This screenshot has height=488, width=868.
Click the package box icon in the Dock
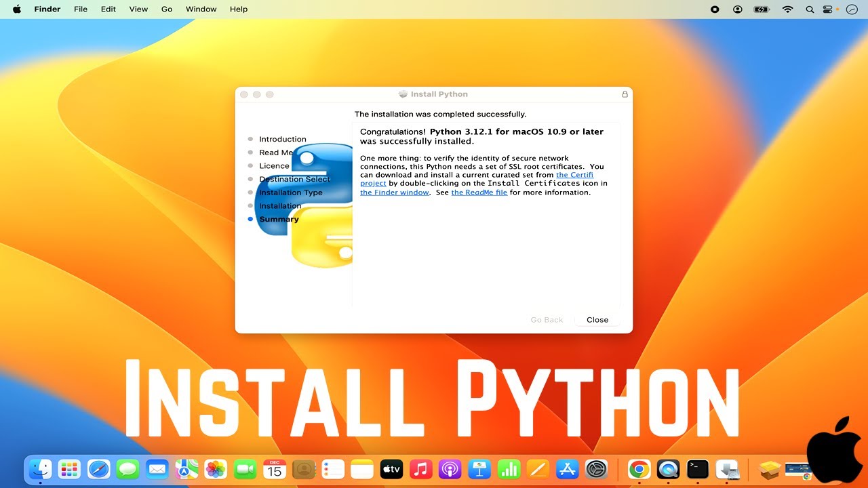tap(770, 469)
